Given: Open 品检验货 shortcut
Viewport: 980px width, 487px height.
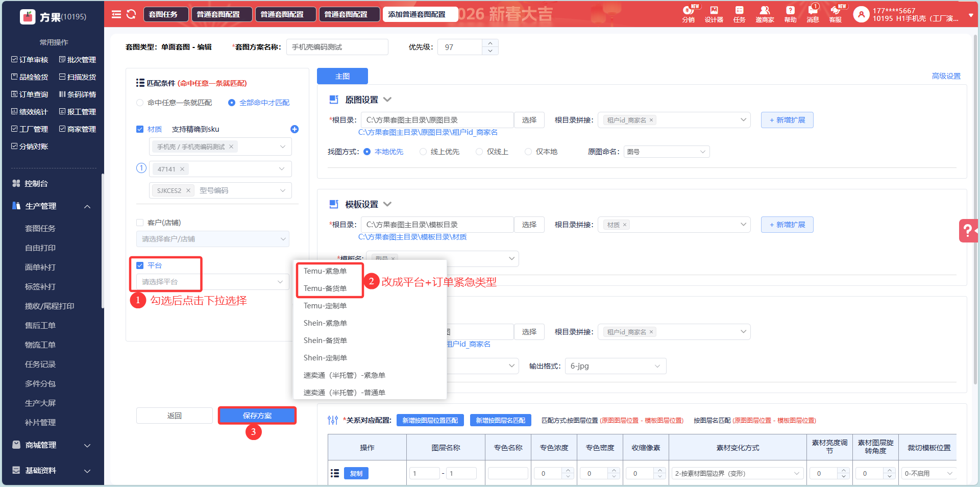Looking at the screenshot, I should 30,77.
